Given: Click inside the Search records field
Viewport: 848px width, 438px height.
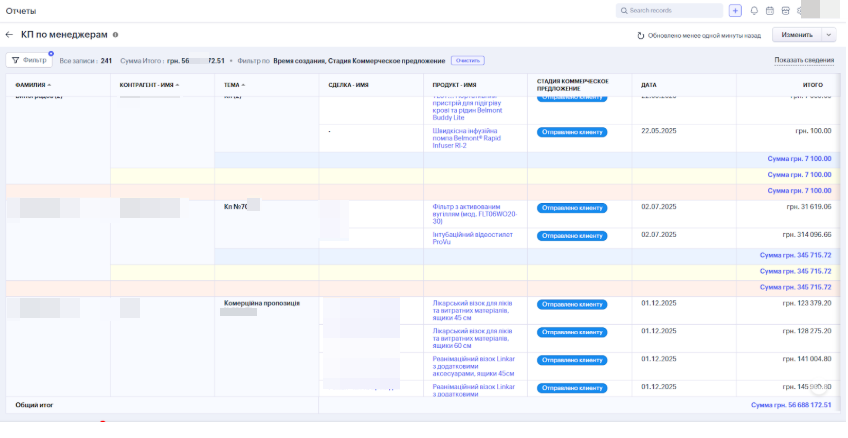Looking at the screenshot, I should pos(669,11).
